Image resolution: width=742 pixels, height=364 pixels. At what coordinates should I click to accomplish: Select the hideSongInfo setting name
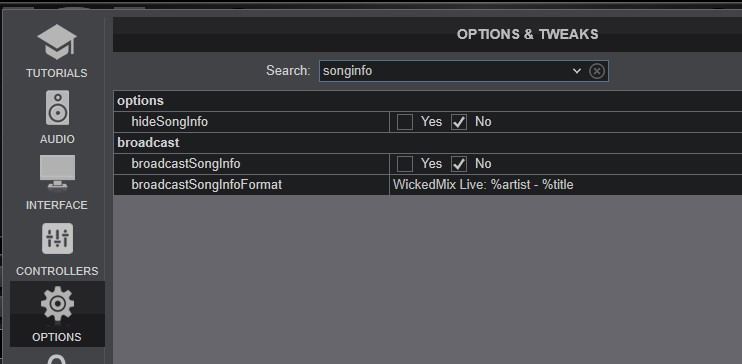pos(169,122)
